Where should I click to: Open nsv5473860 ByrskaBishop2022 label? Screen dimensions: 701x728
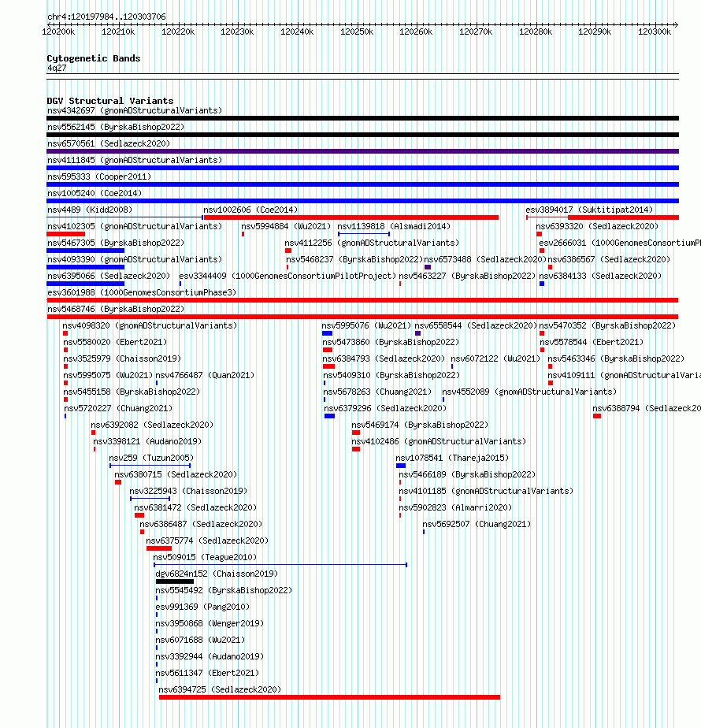click(391, 342)
